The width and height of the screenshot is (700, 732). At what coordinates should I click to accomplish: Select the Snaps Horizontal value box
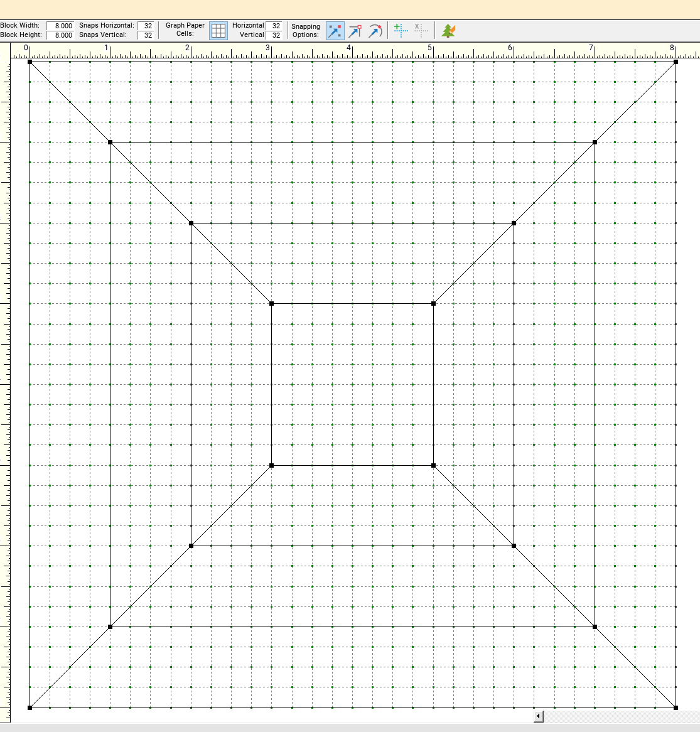(146, 26)
